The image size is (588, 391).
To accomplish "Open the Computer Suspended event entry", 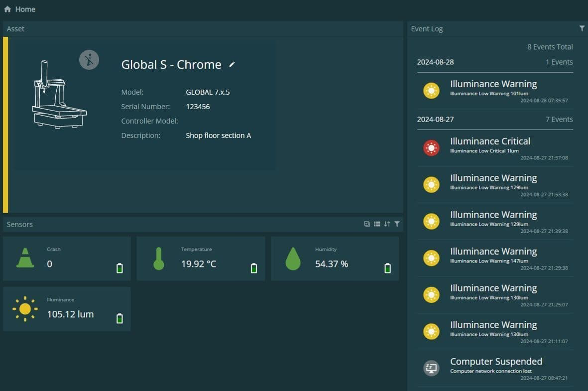I will pyautogui.click(x=494, y=369).
